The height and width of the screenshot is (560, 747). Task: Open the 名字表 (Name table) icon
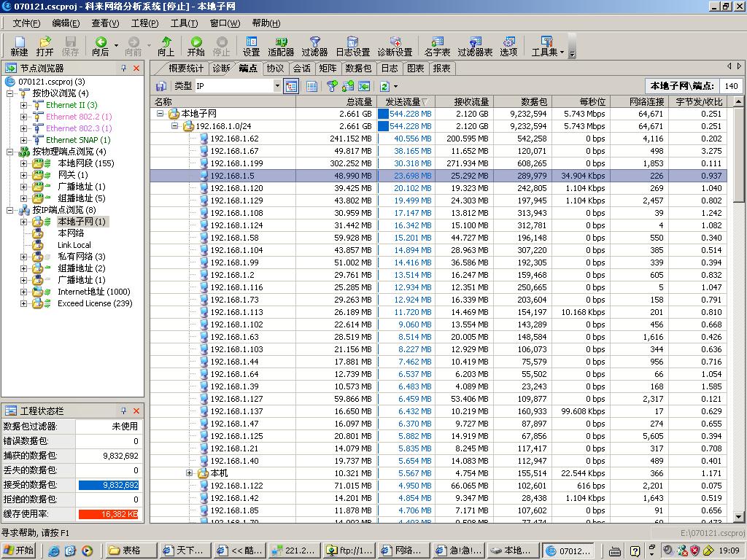click(437, 46)
